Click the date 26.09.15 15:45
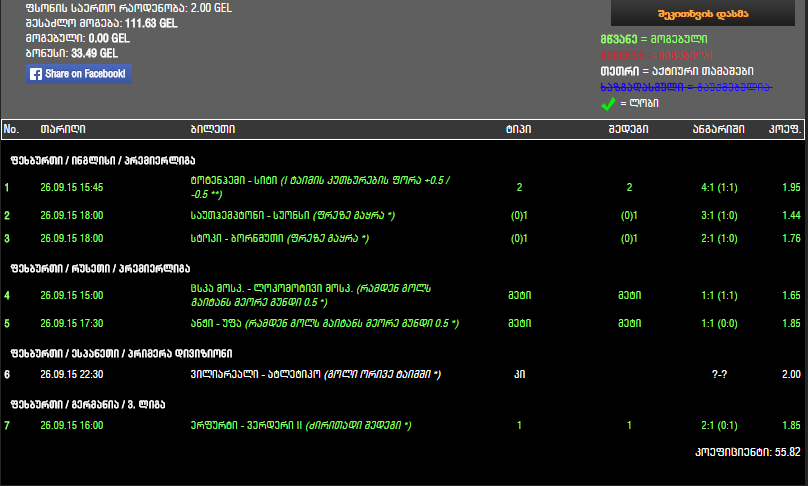 coord(72,188)
